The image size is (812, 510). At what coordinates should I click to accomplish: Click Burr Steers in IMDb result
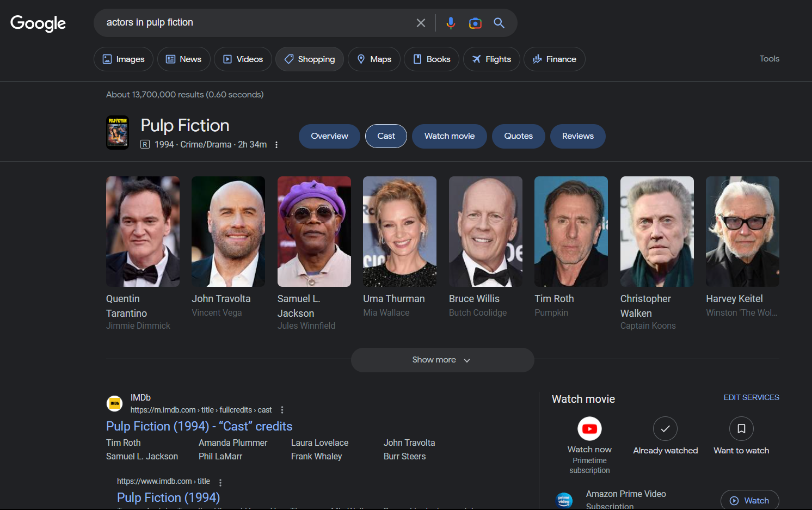click(404, 457)
